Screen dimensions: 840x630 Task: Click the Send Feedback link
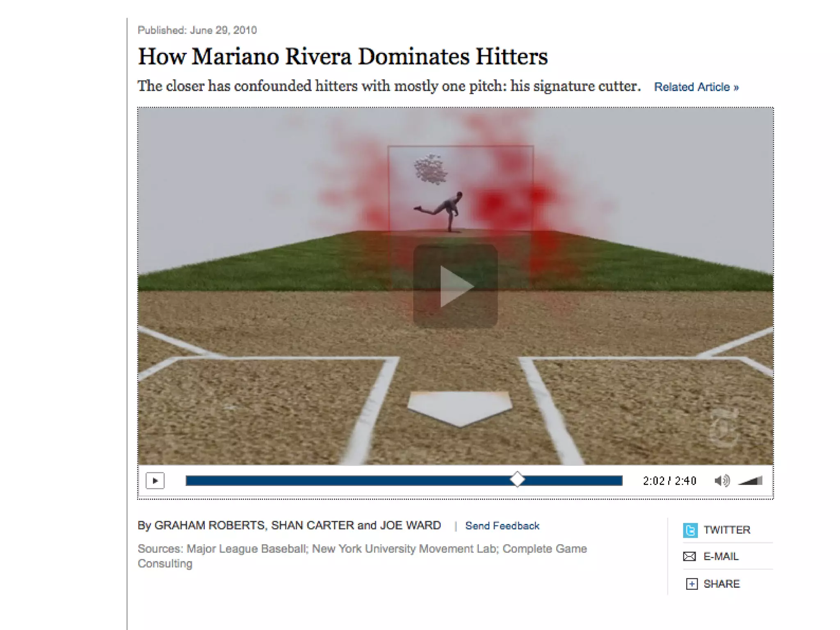502,526
